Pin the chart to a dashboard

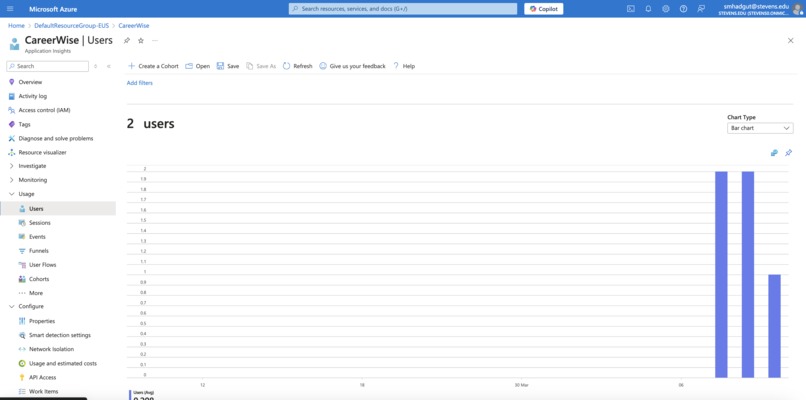tap(789, 153)
